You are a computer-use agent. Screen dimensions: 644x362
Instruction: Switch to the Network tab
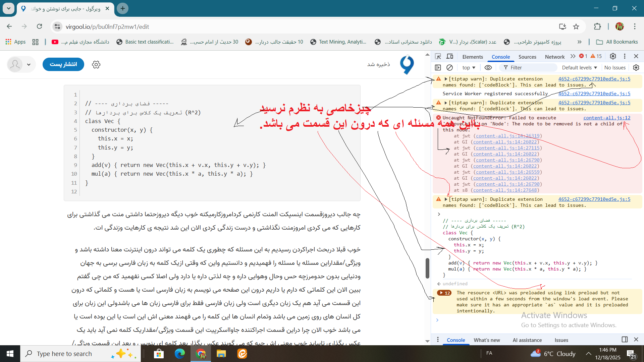tap(554, 57)
